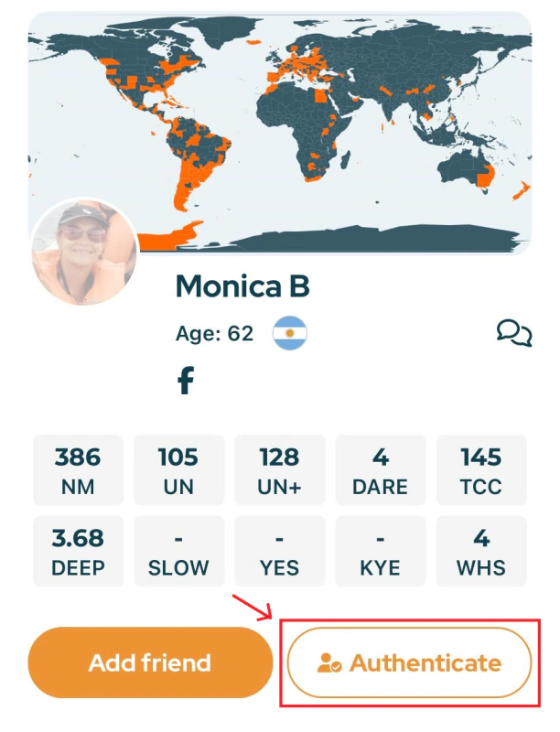Click the SLOW stat tile

point(178,552)
